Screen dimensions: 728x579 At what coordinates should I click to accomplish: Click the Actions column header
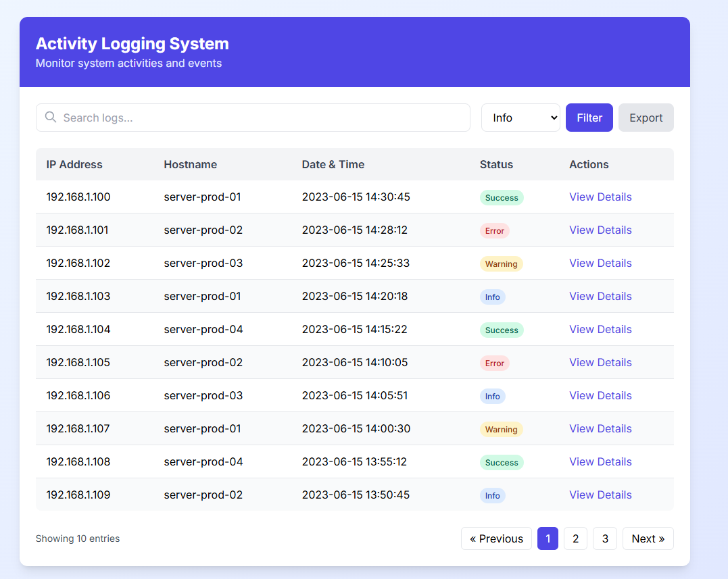[589, 164]
